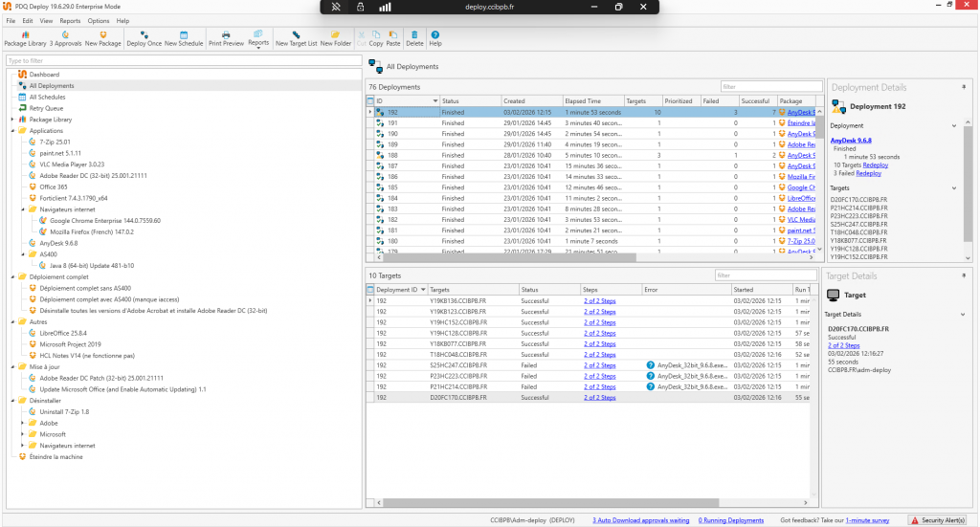This screenshot has height=527, width=980.
Task: Click Deploy Once in toolbar
Action: pos(144,38)
